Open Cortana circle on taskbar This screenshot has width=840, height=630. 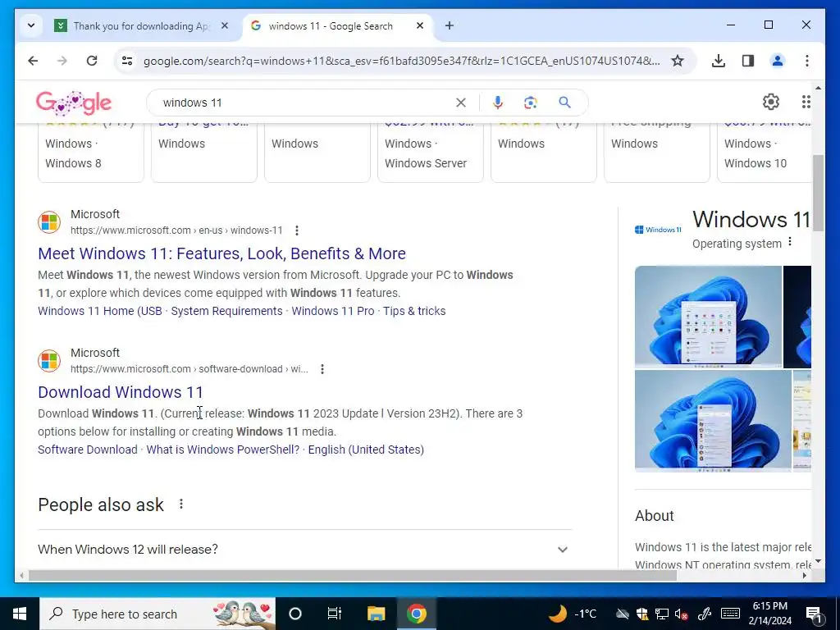pos(295,614)
